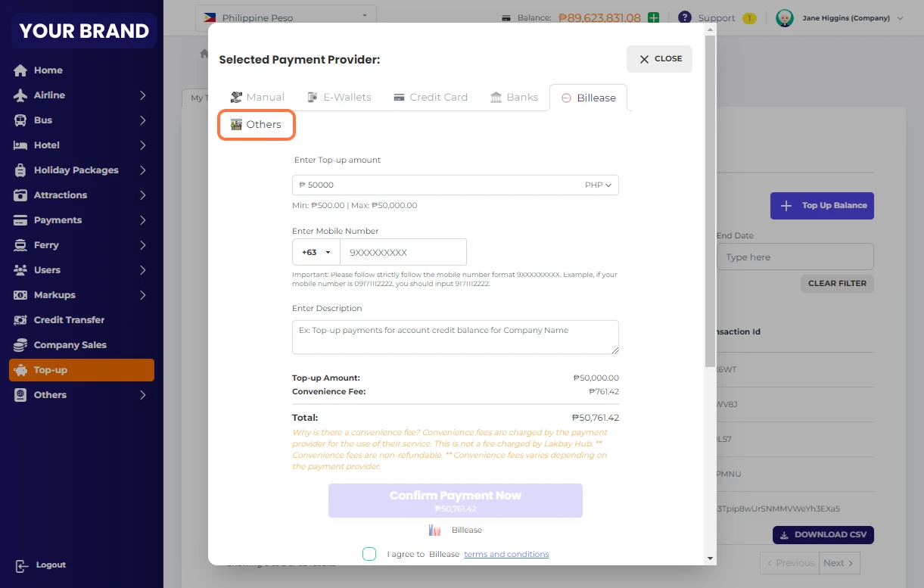Tick the Billease terms agreement checkbox

(x=369, y=554)
